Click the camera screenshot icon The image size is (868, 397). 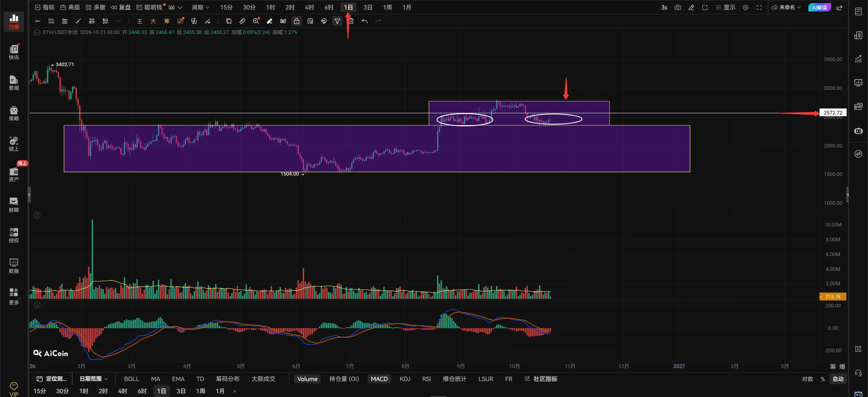pyautogui.click(x=677, y=7)
